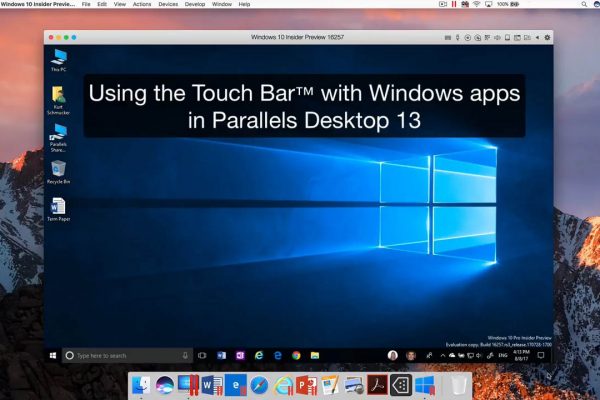Open the Windows taskbar clock
This screenshot has height=400, width=600.
point(522,355)
